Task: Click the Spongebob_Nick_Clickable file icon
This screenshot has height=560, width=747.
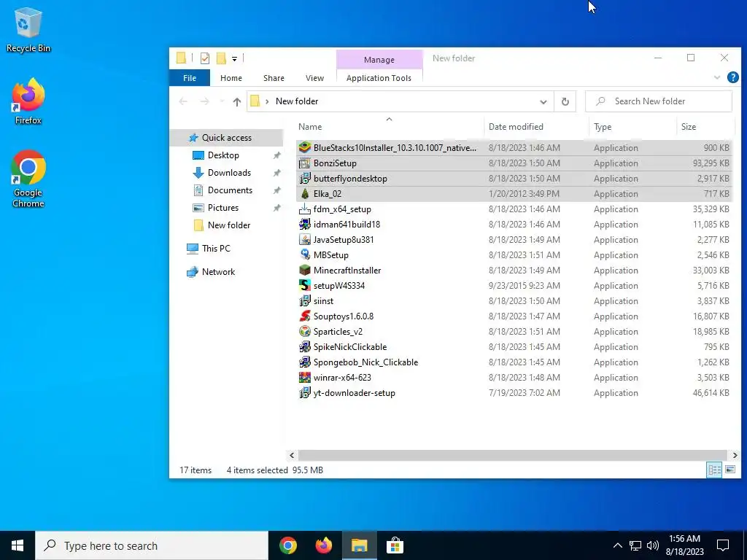Action: click(x=305, y=362)
